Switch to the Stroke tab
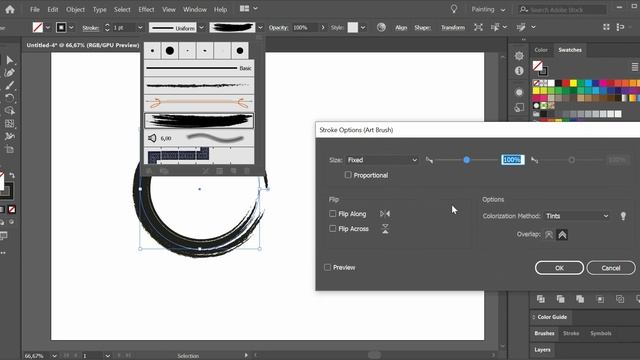This screenshot has width=640, height=360. tap(571, 333)
